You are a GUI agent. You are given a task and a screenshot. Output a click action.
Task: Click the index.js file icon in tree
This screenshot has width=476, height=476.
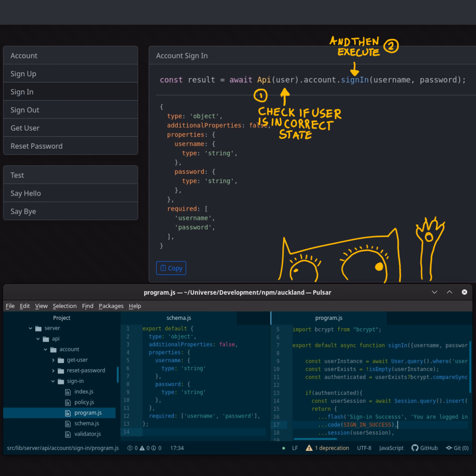pyautogui.click(x=68, y=391)
